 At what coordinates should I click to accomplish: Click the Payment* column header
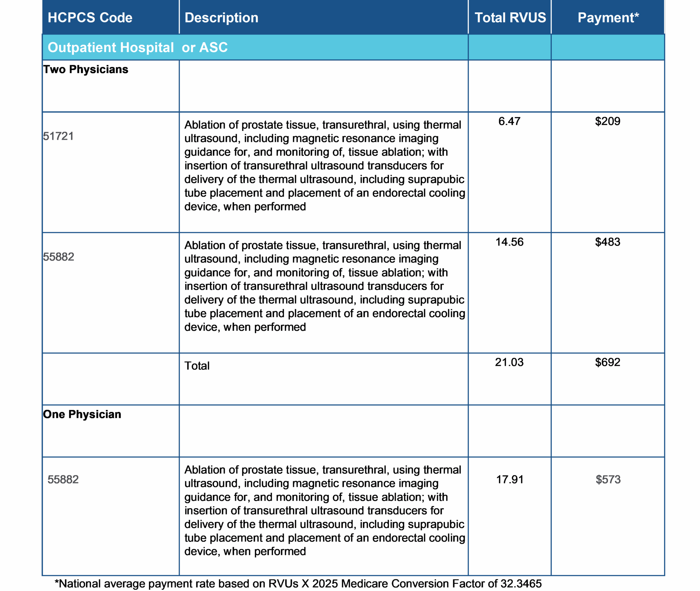click(608, 18)
